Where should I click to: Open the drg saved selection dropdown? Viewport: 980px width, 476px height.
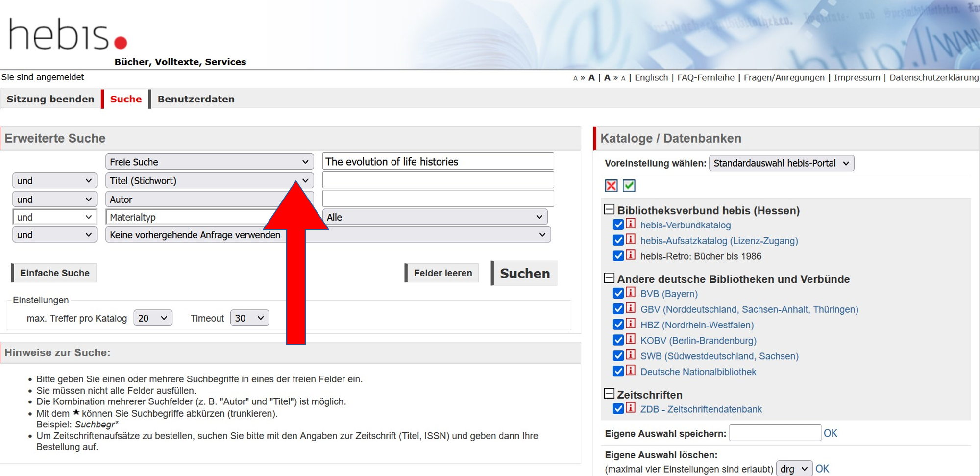(794, 469)
